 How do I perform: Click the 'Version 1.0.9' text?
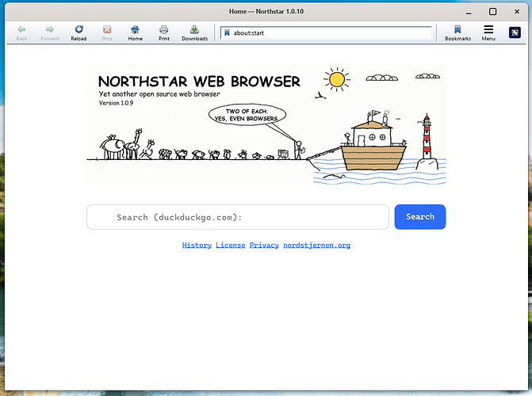(116, 103)
